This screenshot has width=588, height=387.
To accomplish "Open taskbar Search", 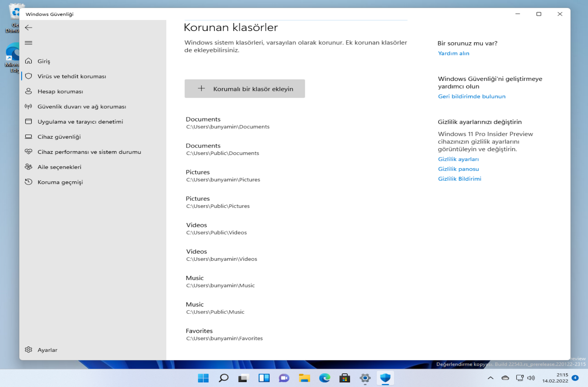I will (223, 378).
